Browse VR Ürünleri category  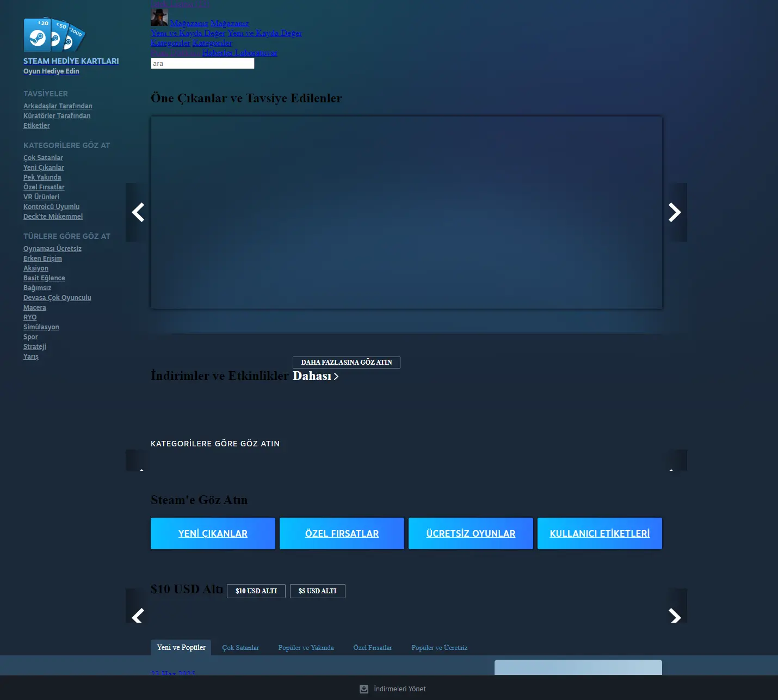(x=41, y=197)
